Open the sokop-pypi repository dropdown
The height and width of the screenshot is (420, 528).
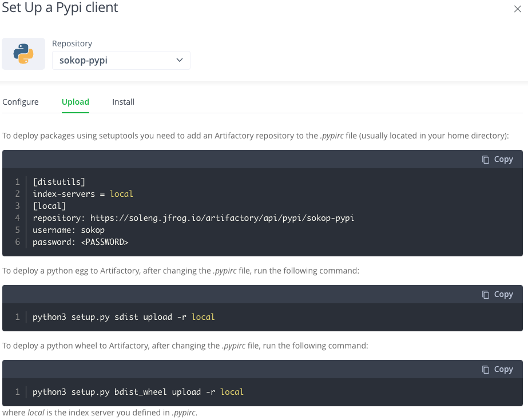coord(121,60)
